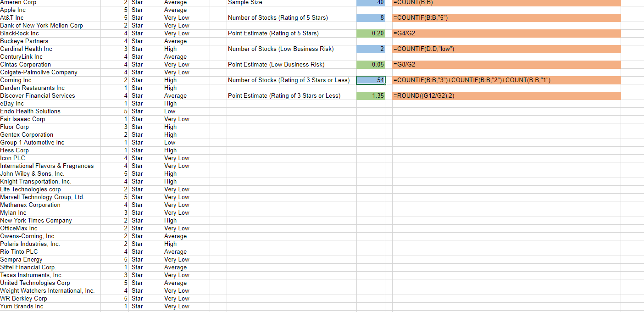This screenshot has width=644, height=312.
Task: Select the cell showing Sample Size value 40
Action: coord(371,3)
